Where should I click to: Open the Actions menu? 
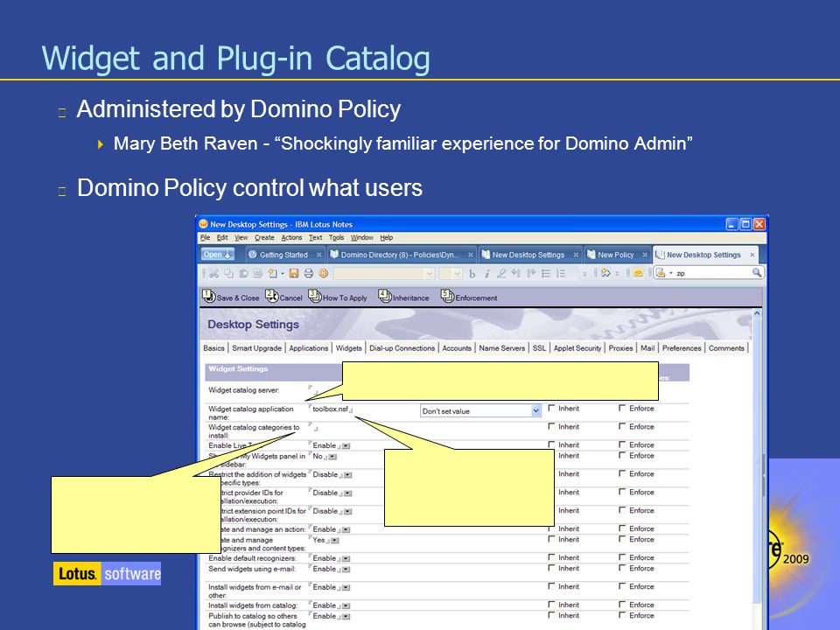[x=291, y=237]
